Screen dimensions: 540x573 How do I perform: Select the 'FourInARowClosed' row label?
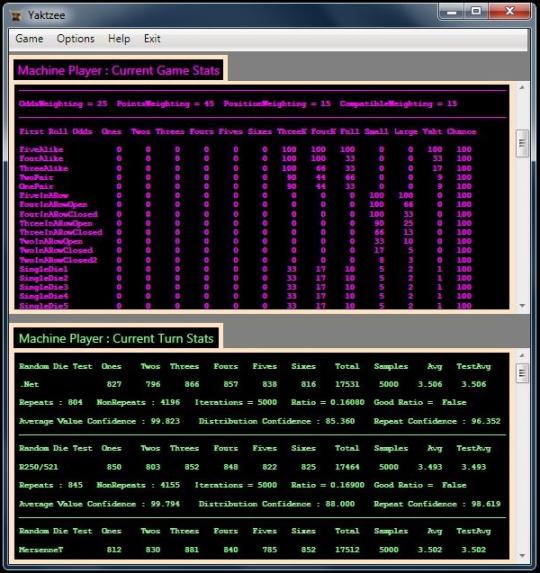58,214
